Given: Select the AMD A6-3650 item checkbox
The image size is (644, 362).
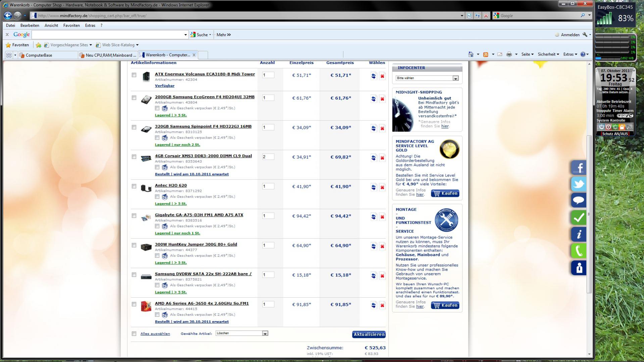Looking at the screenshot, I should 134,305.
